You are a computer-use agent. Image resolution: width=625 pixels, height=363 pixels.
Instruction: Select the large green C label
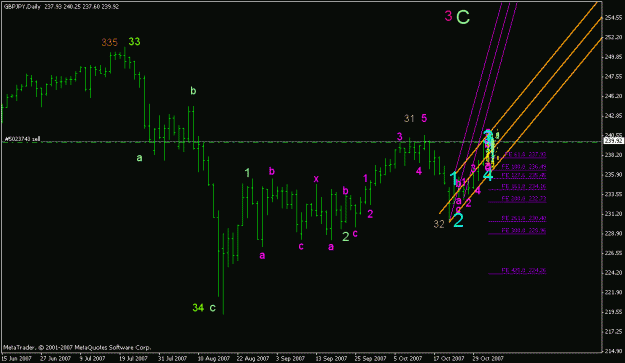[463, 17]
